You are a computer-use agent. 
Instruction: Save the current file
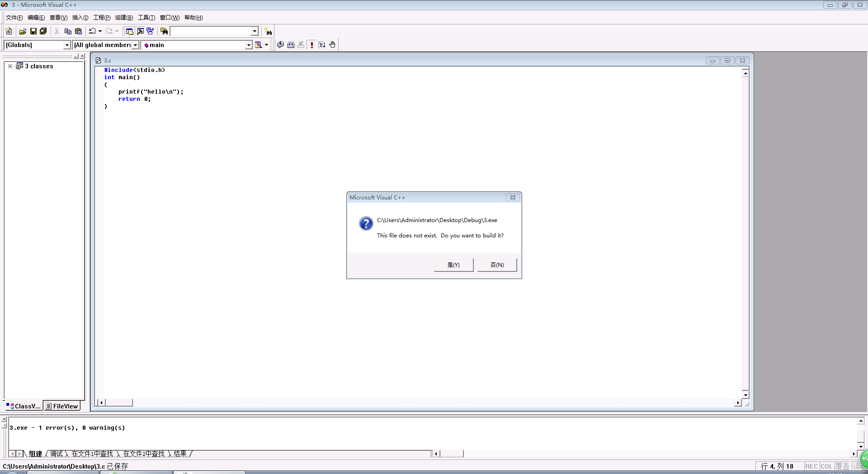coord(33,31)
